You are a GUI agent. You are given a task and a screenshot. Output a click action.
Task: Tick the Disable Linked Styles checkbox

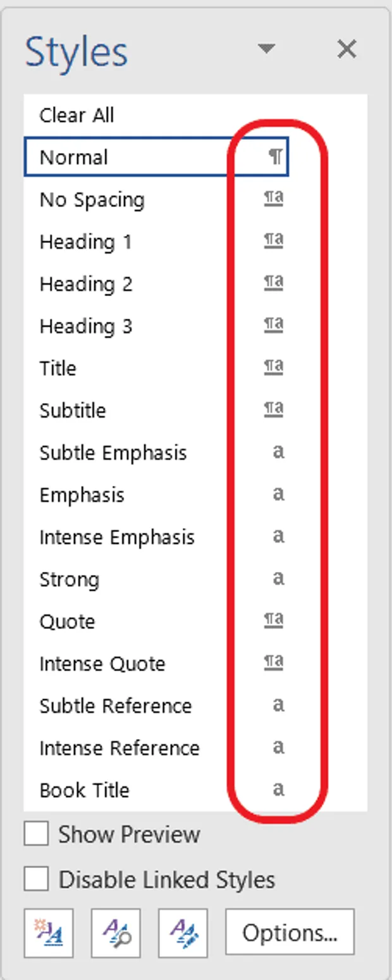click(36, 879)
